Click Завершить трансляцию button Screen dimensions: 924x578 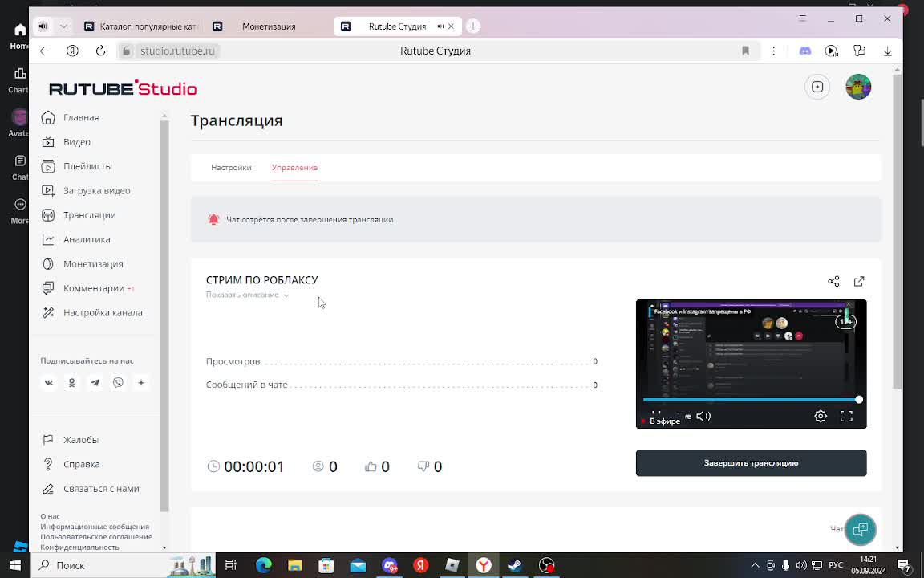[751, 463]
